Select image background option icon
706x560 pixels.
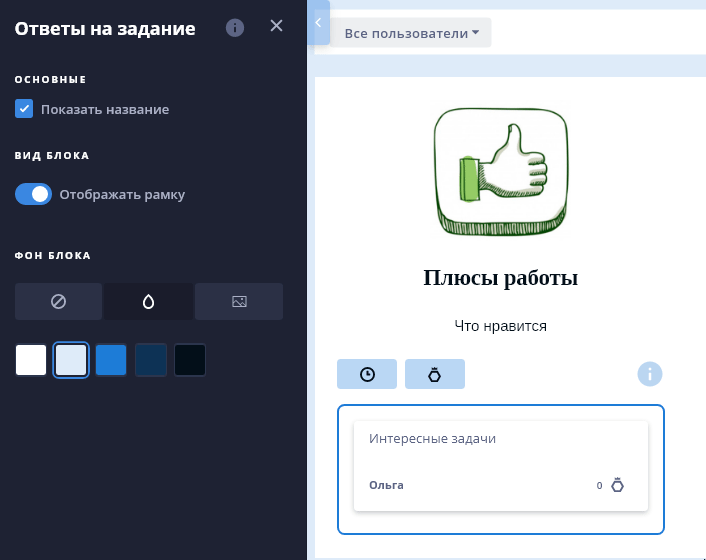pos(239,301)
